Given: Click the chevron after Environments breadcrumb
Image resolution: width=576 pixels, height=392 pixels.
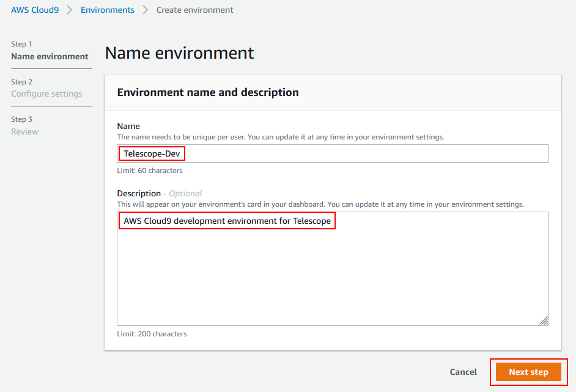Looking at the screenshot, I should (146, 10).
